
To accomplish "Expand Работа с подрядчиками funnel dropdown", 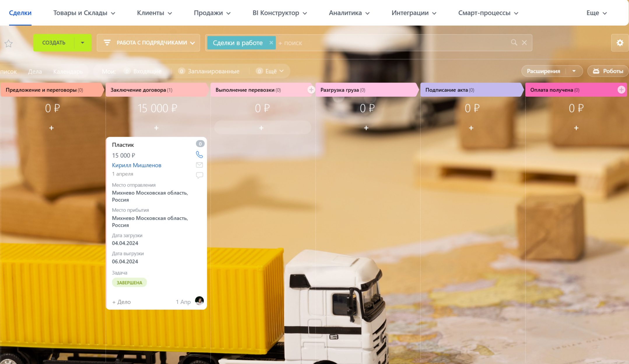I will [148, 43].
